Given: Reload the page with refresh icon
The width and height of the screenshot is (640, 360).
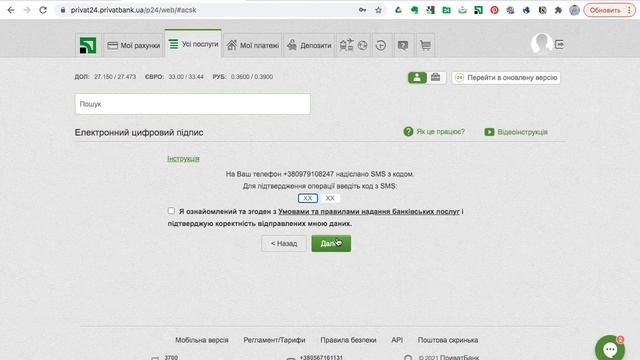Looking at the screenshot, I should pos(43,10).
